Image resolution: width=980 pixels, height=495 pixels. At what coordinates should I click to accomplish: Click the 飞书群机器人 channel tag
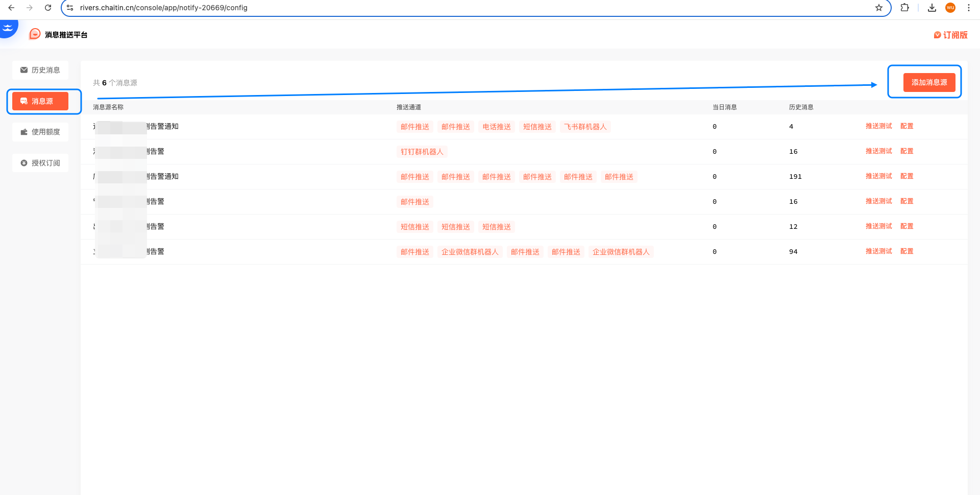click(585, 127)
